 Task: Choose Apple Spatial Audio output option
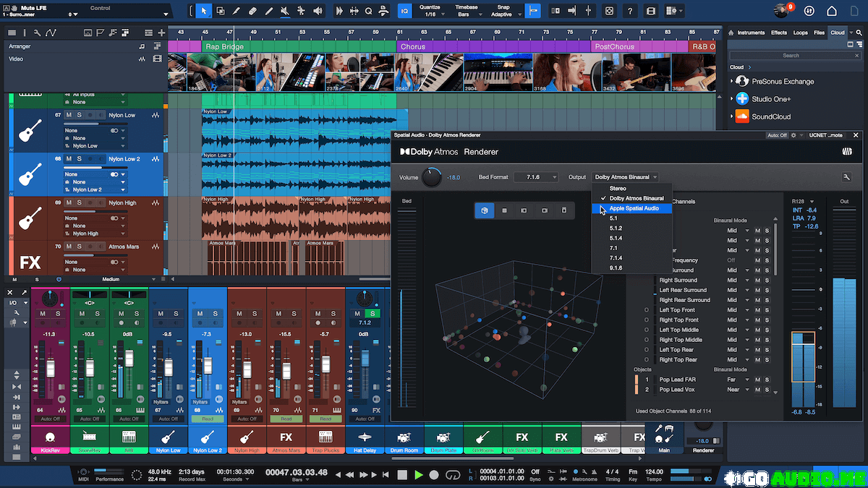tap(631, 208)
